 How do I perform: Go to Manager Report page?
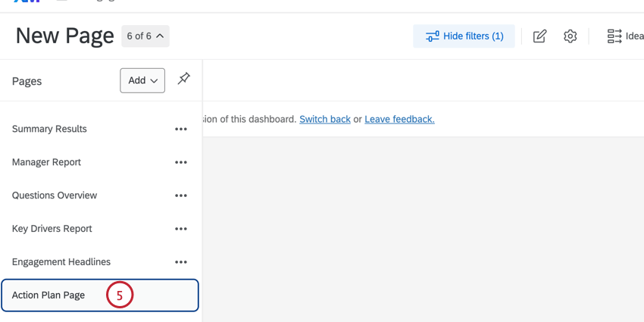[x=46, y=162]
